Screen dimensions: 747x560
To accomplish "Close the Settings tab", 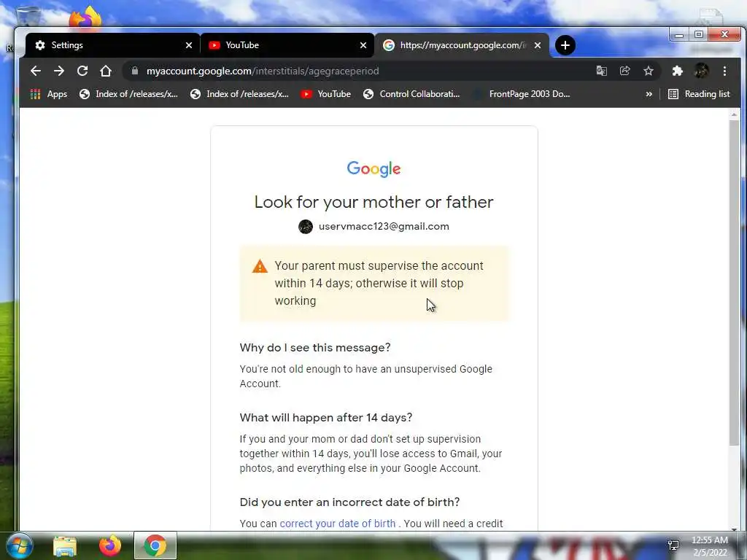I will click(189, 45).
